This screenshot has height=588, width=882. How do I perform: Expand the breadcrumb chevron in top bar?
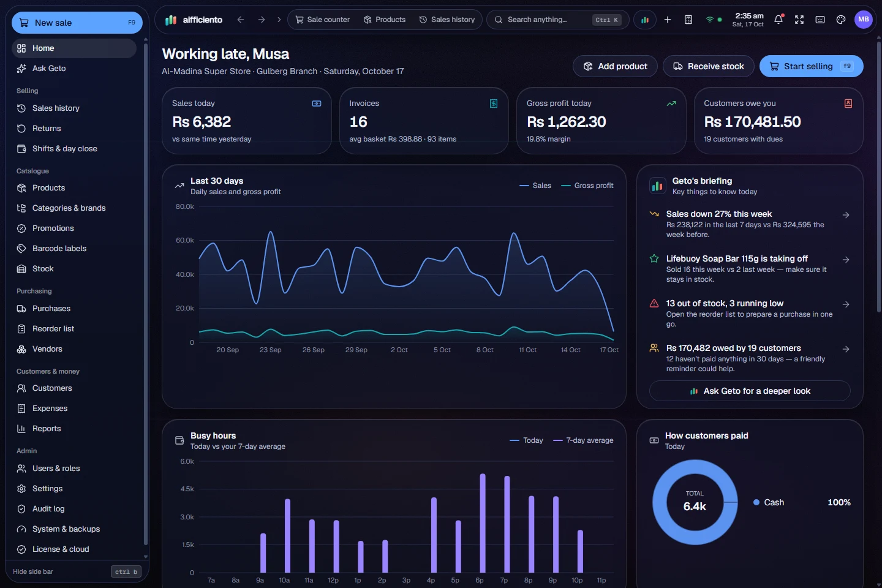[279, 20]
